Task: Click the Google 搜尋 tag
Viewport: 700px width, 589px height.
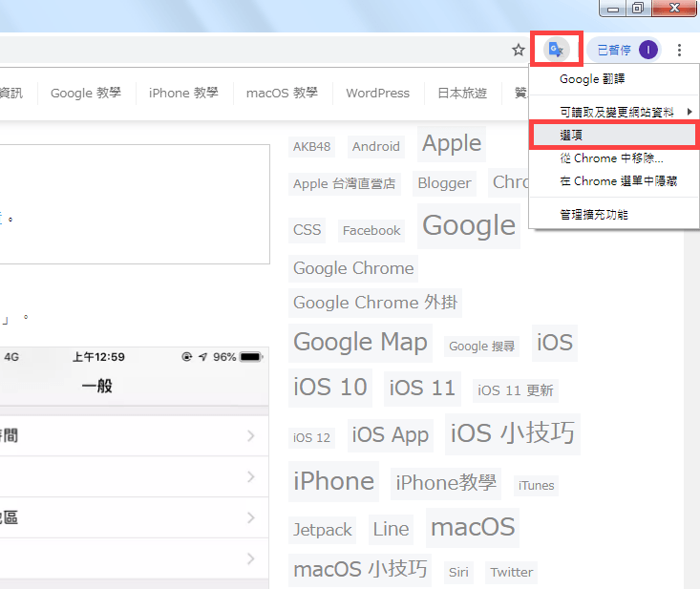Action: point(481,347)
